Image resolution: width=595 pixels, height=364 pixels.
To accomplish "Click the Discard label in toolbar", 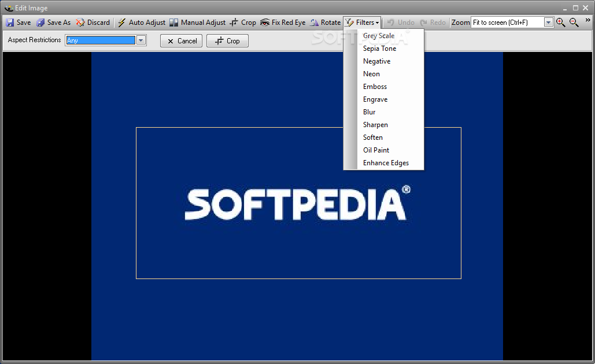I will tap(98, 23).
